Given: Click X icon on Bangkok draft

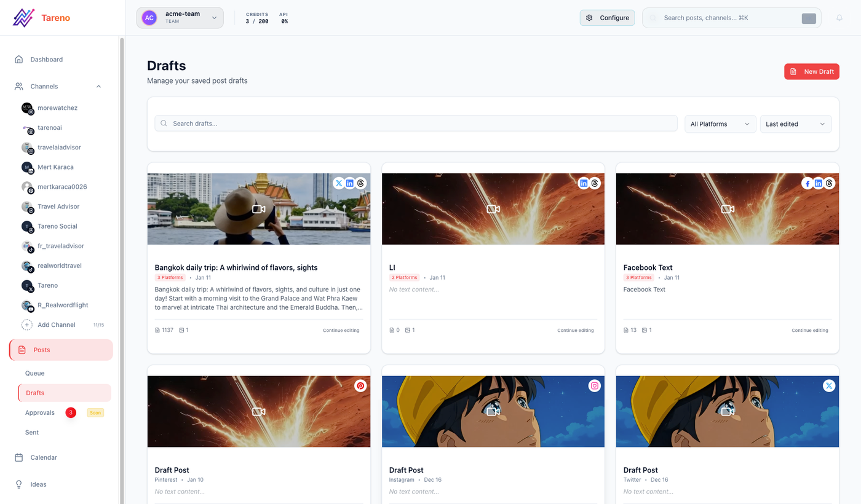Looking at the screenshot, I should (339, 183).
